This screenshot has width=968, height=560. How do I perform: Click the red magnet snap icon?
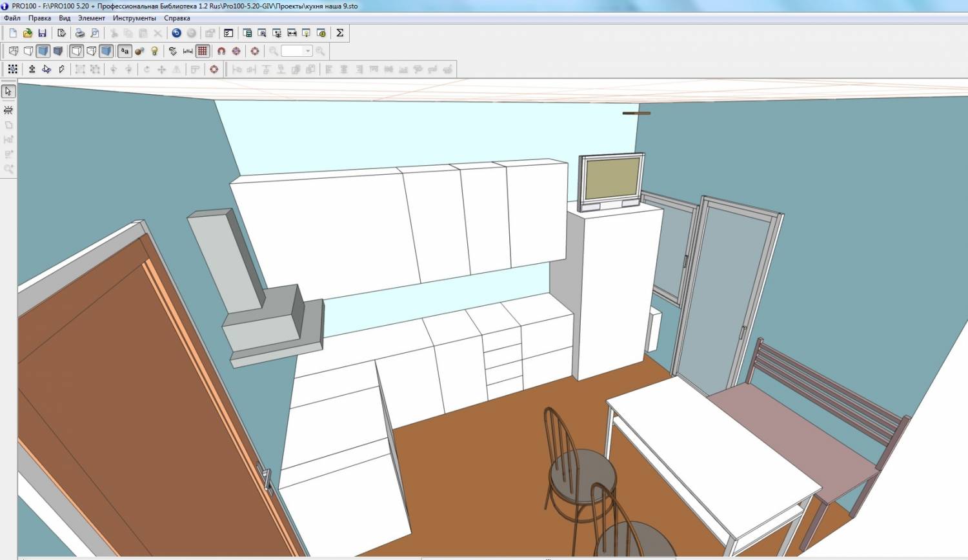[221, 51]
